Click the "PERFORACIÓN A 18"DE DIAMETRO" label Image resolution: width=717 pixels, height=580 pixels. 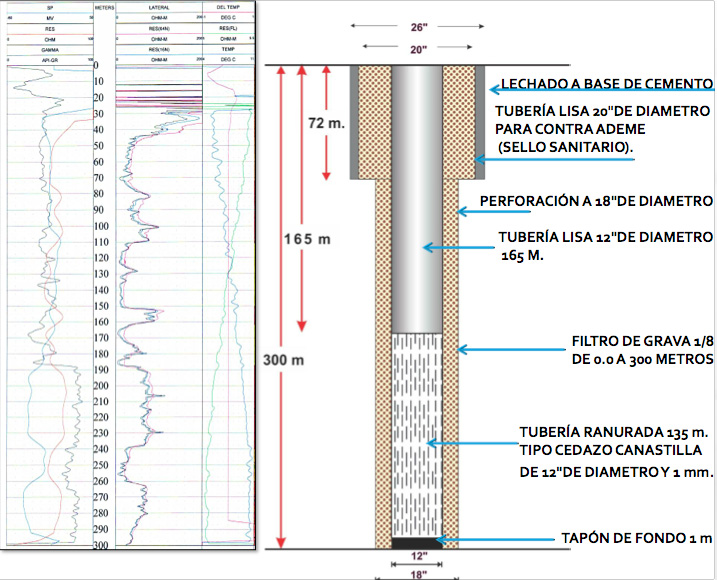[x=596, y=201]
